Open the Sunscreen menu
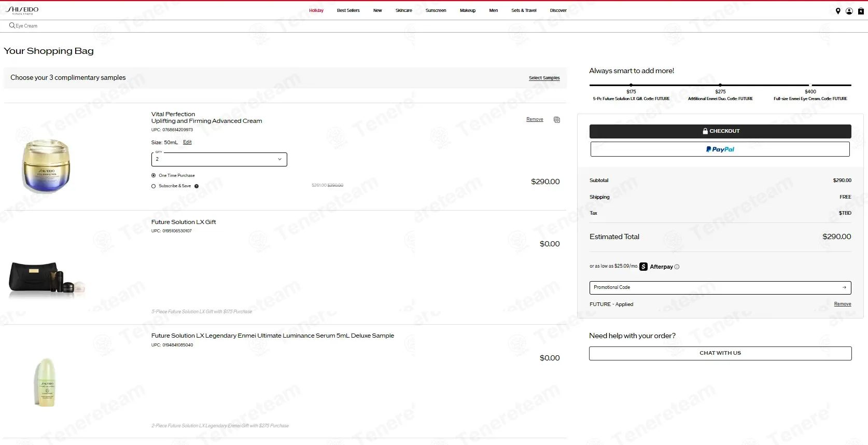868x445 pixels. (x=436, y=10)
